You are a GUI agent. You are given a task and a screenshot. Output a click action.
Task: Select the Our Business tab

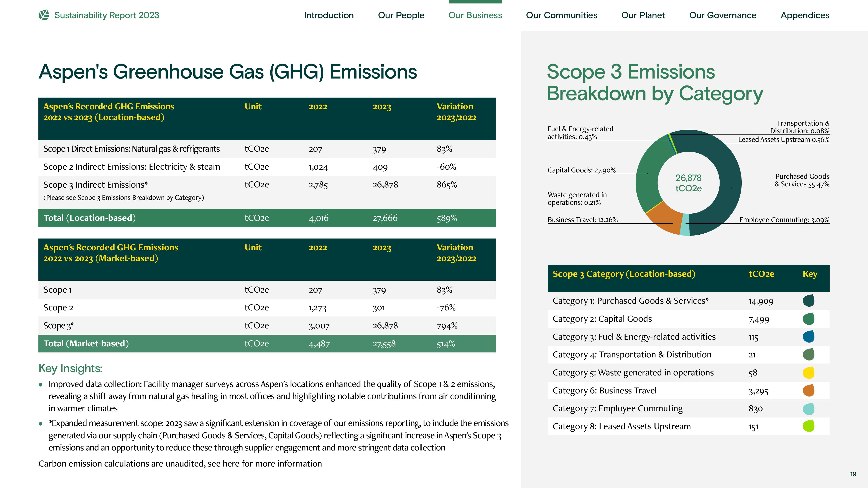pyautogui.click(x=475, y=15)
